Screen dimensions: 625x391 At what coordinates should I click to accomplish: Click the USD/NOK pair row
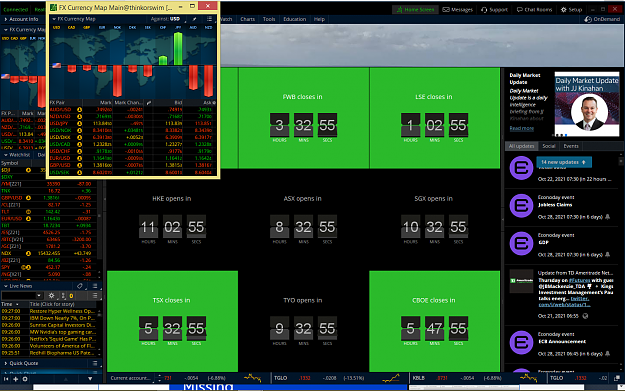coord(133,130)
